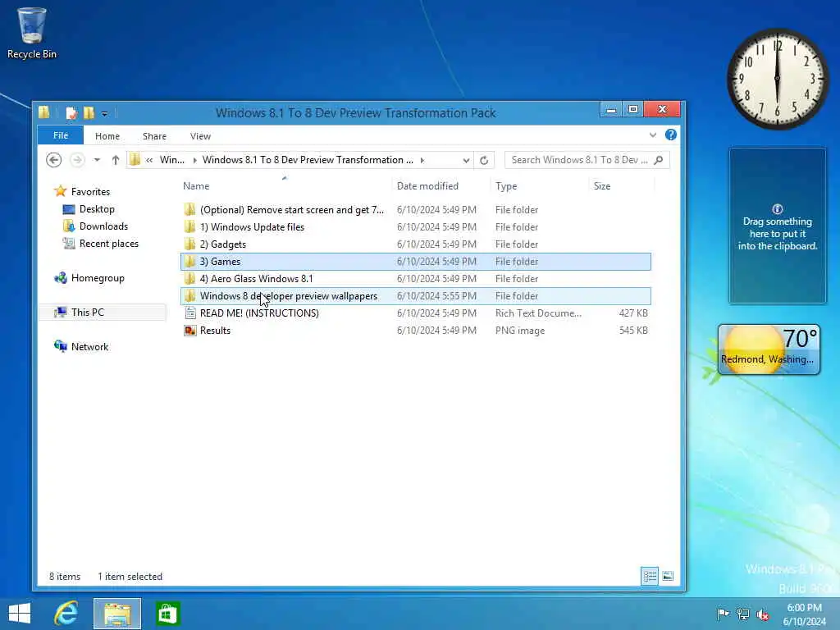840x630 pixels.
Task: Open the recent locations dropdown arrow
Action: 97,160
